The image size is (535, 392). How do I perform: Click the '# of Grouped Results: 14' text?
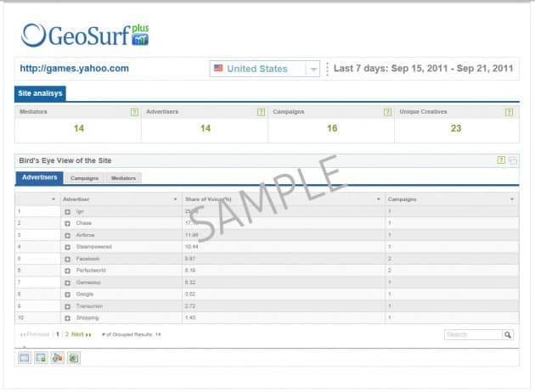(132, 334)
